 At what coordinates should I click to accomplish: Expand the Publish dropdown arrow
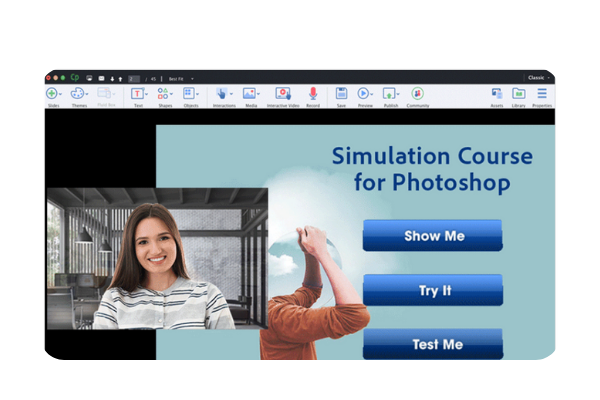(x=398, y=94)
